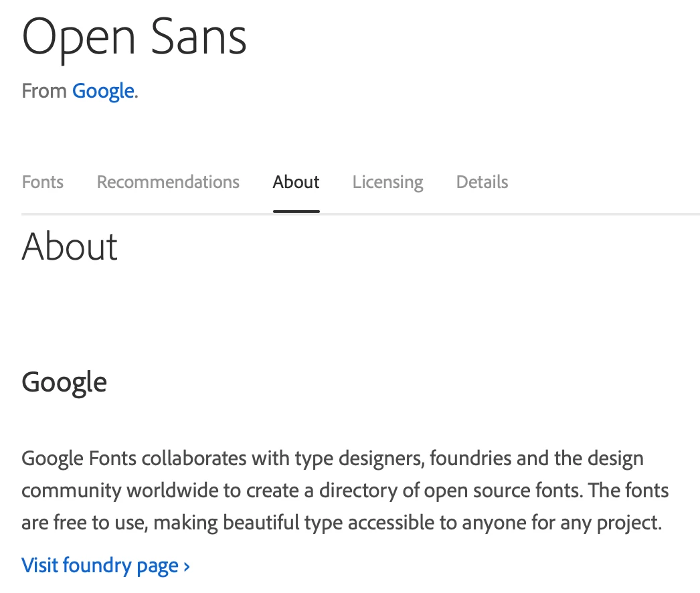700x593 pixels.
Task: Click the Google foundry heading
Action: [64, 383]
